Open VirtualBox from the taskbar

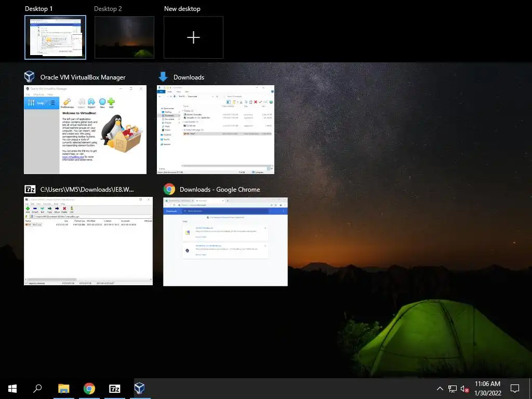[140, 389]
